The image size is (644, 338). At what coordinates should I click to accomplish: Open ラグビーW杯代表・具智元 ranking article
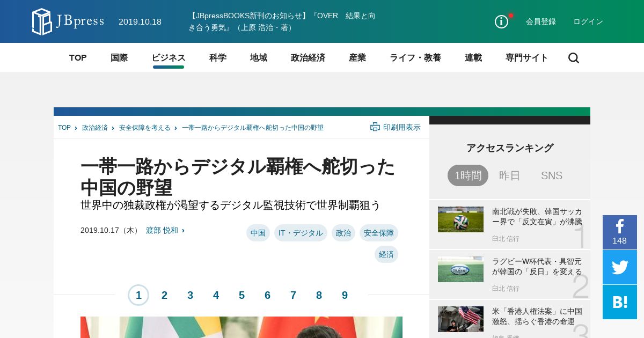(x=537, y=266)
